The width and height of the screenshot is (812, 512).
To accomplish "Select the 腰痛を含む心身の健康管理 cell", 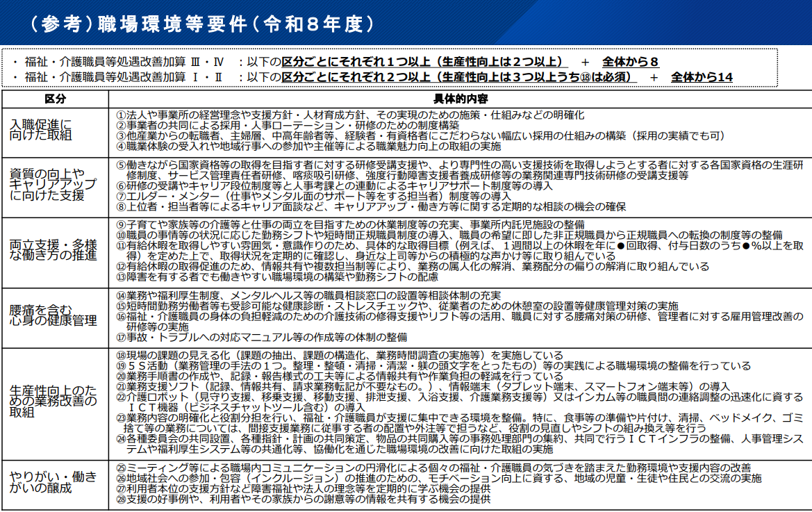I will point(53,315).
